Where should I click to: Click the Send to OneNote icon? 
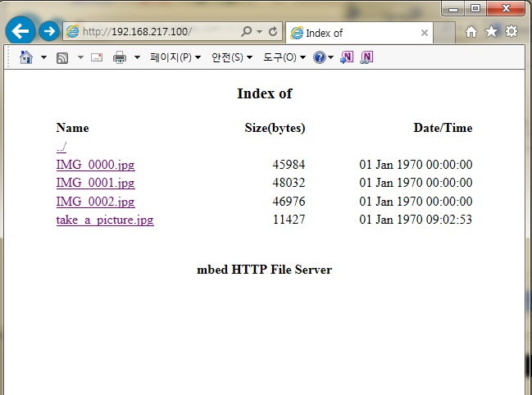coord(347,57)
